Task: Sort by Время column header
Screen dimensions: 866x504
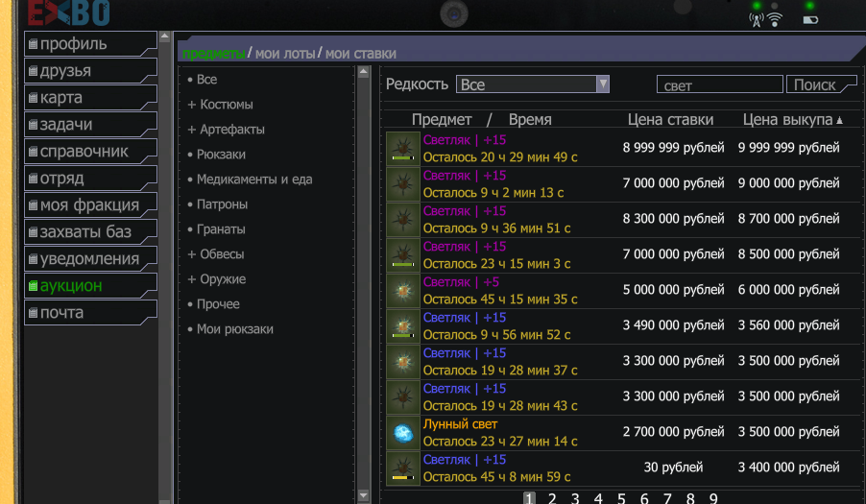Action: click(530, 119)
